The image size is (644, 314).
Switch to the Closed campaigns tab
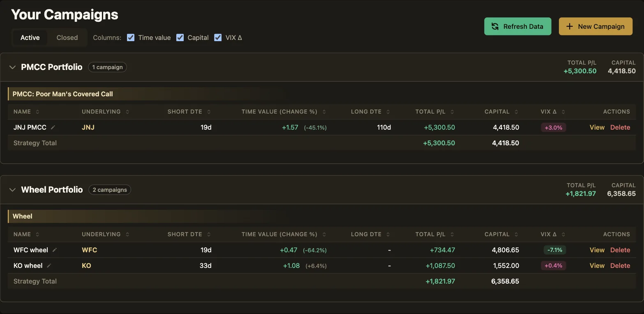(67, 37)
